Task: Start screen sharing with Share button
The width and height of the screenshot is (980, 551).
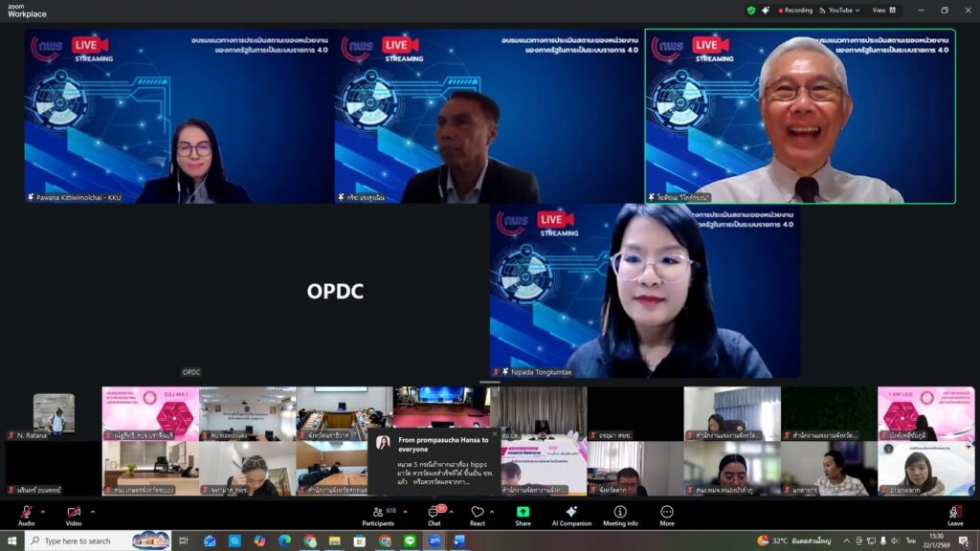Action: click(x=523, y=515)
